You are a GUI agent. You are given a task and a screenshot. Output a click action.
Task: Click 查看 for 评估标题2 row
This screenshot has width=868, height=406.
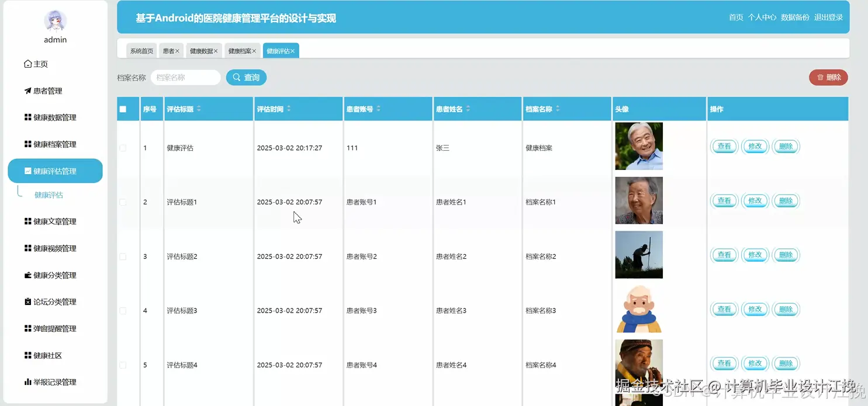point(724,255)
